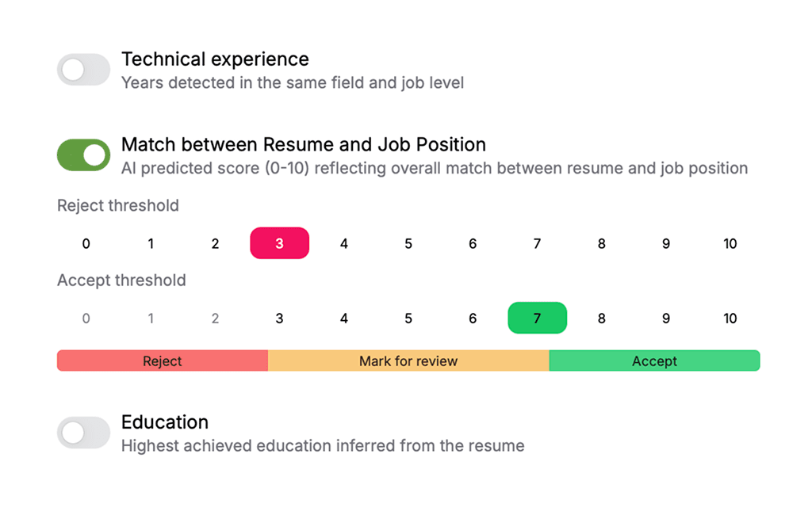This screenshot has width=812, height=515.
Task: Click the Technical experience heading text
Action: (x=215, y=59)
